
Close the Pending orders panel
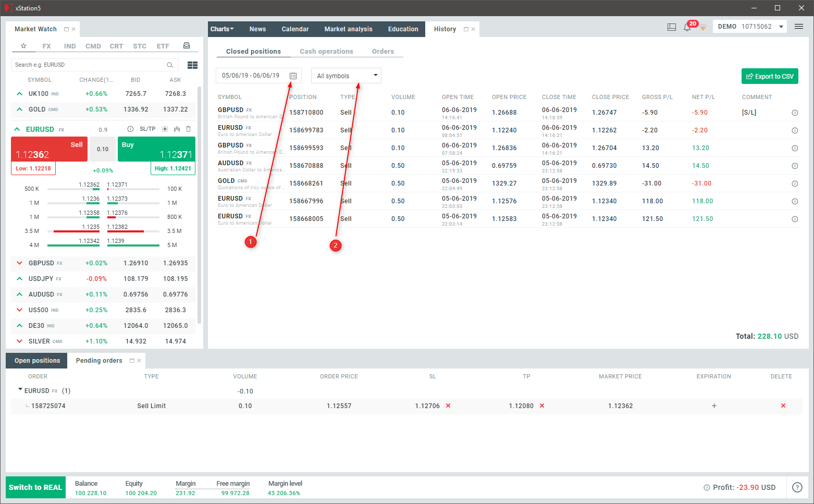click(x=139, y=361)
